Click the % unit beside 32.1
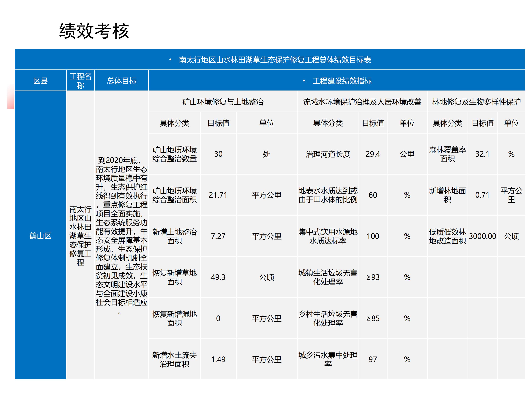Image resolution: width=532 pixels, height=399 pixels. (x=511, y=154)
